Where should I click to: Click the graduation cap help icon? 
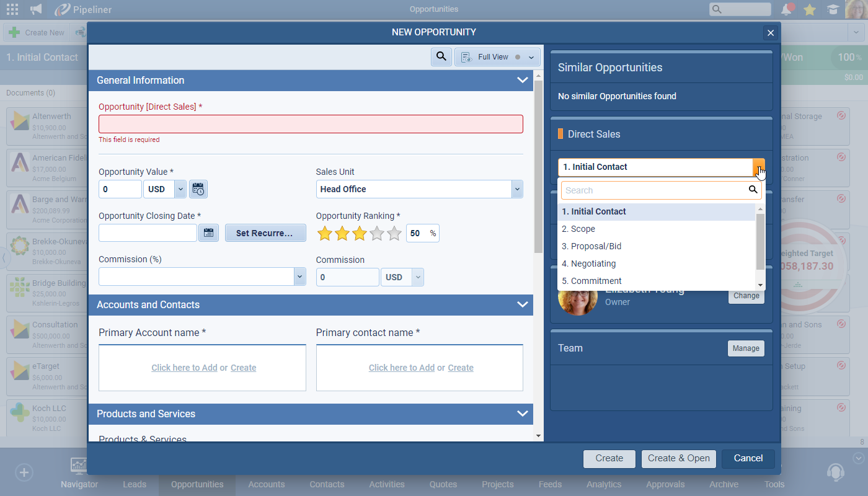(x=831, y=9)
